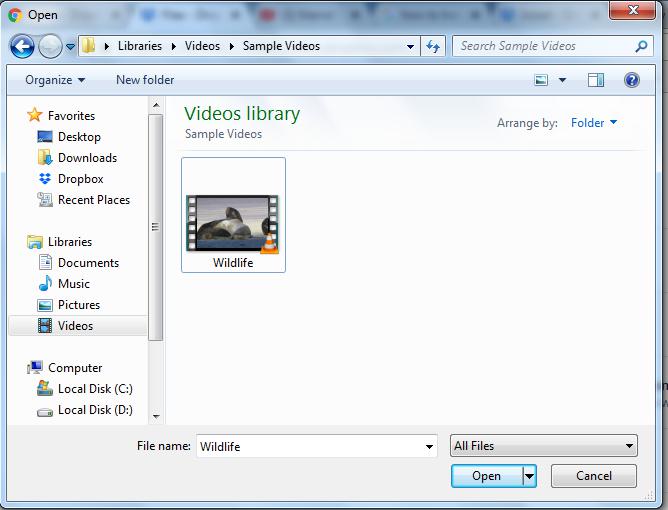Expand the File name dropdown arrow
The image size is (668, 510).
(429, 447)
